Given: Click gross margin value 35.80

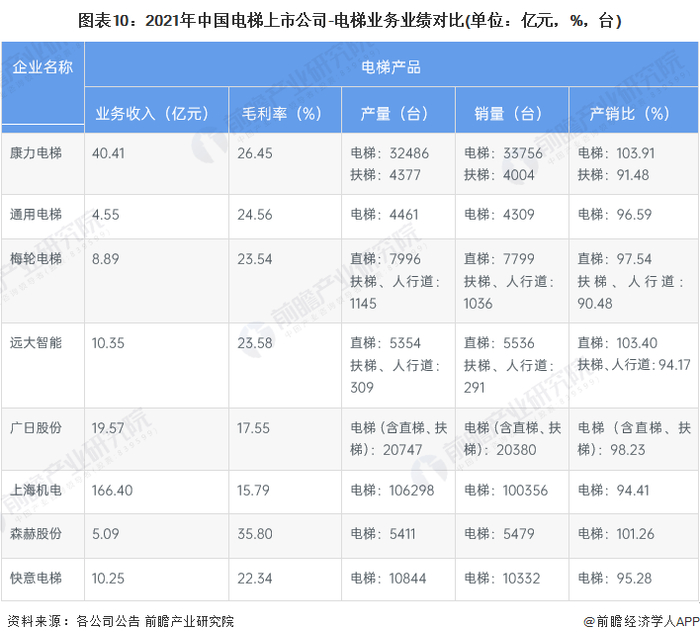Looking at the screenshot, I should pos(254,534).
